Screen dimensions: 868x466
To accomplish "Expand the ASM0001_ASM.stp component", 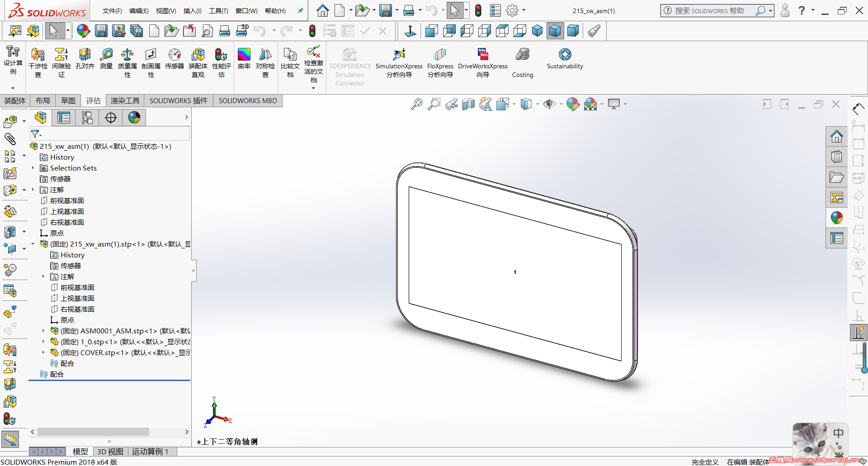I will tap(43, 331).
